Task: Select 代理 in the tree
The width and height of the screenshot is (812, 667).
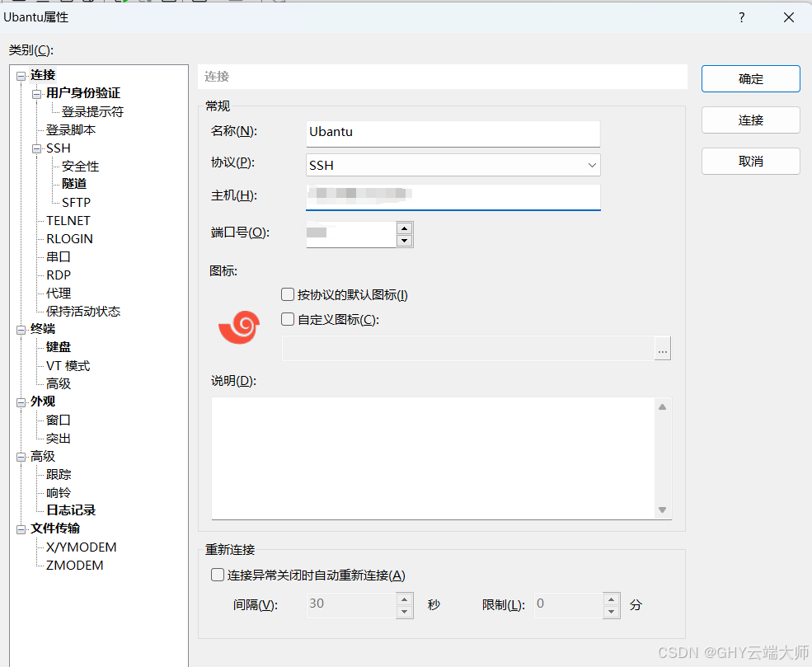Action: click(58, 294)
